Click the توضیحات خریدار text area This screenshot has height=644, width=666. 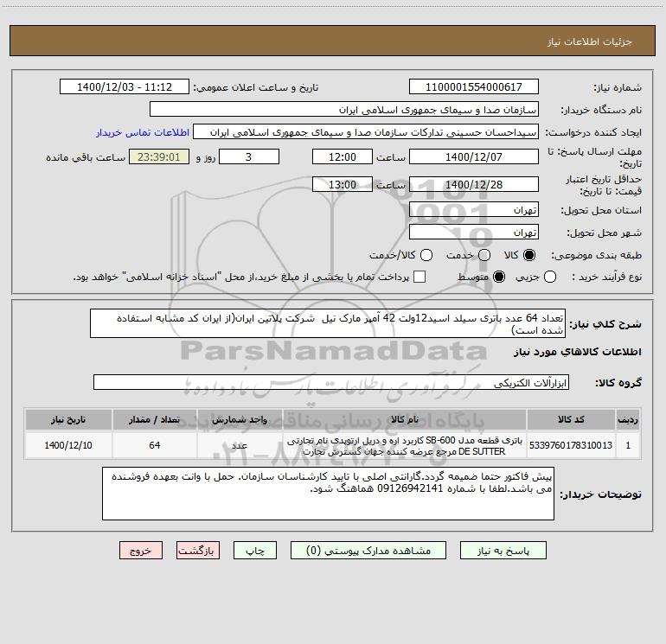click(x=329, y=494)
